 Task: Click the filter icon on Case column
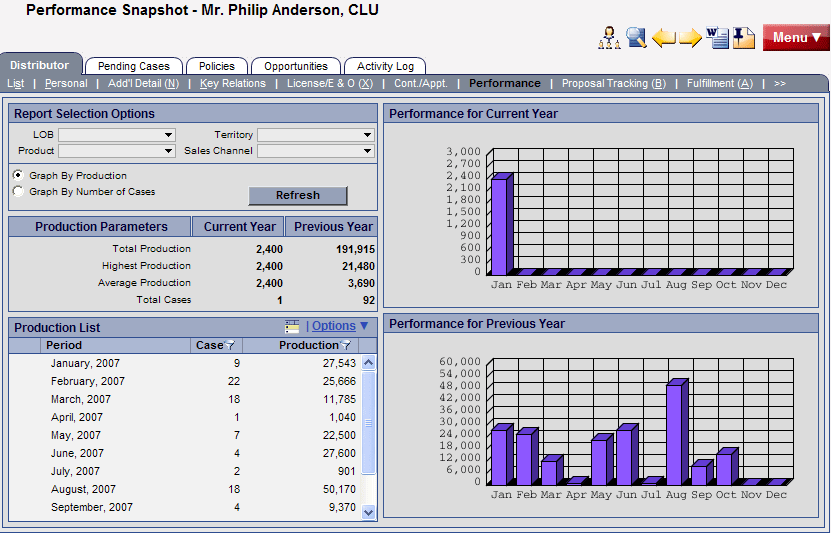pos(230,345)
